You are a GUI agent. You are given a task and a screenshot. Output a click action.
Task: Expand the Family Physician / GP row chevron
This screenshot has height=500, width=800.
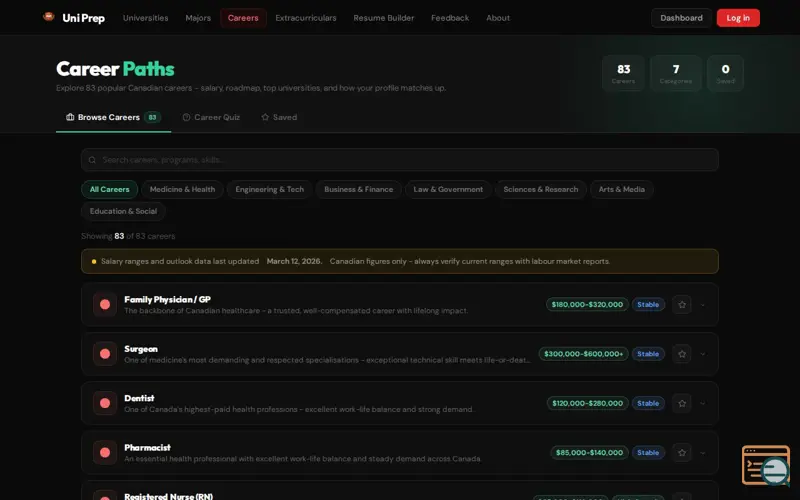click(703, 305)
